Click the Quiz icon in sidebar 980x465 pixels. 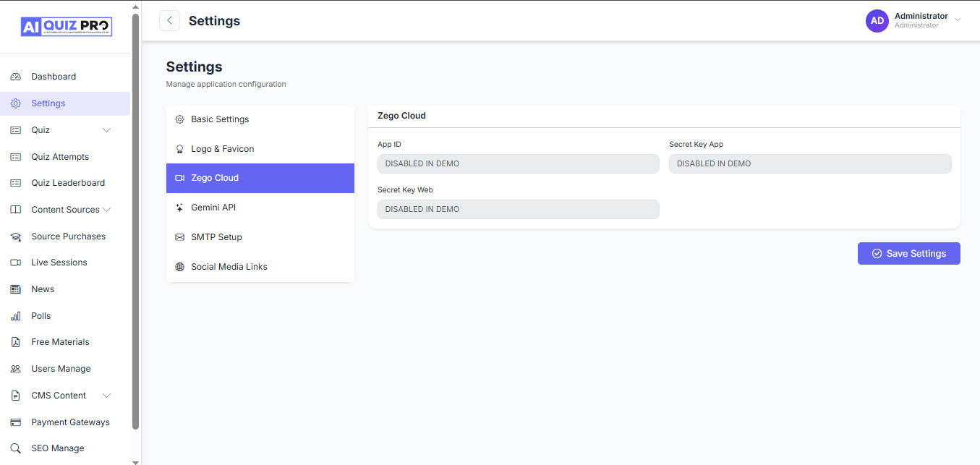(x=16, y=130)
